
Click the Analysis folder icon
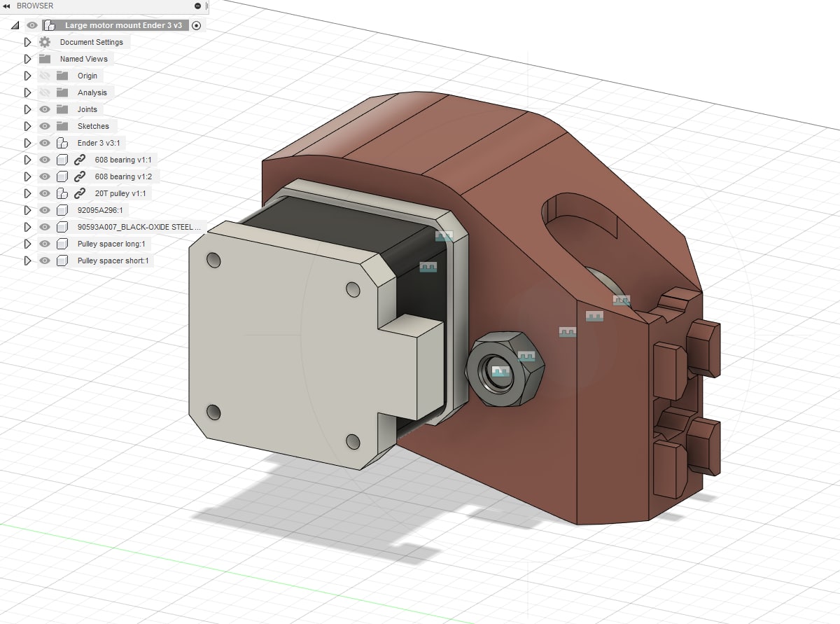click(x=62, y=92)
